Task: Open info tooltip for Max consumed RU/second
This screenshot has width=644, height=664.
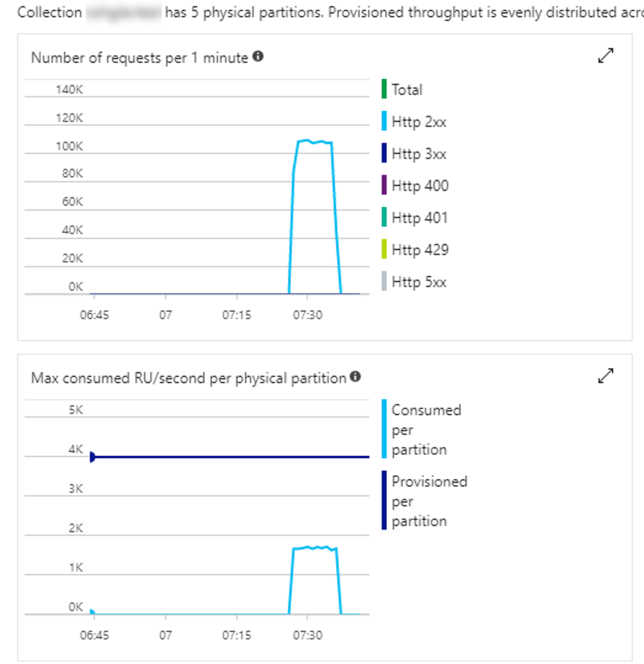Action: point(355,376)
